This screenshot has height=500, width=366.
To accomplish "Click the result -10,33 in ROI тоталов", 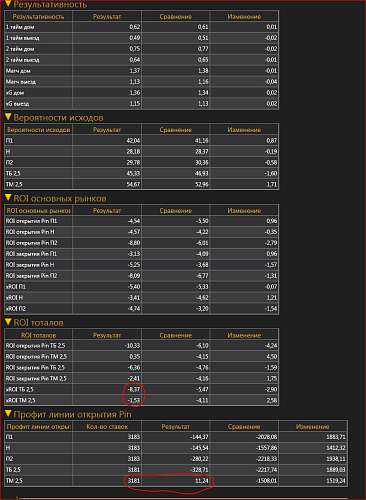I will 132,346.
